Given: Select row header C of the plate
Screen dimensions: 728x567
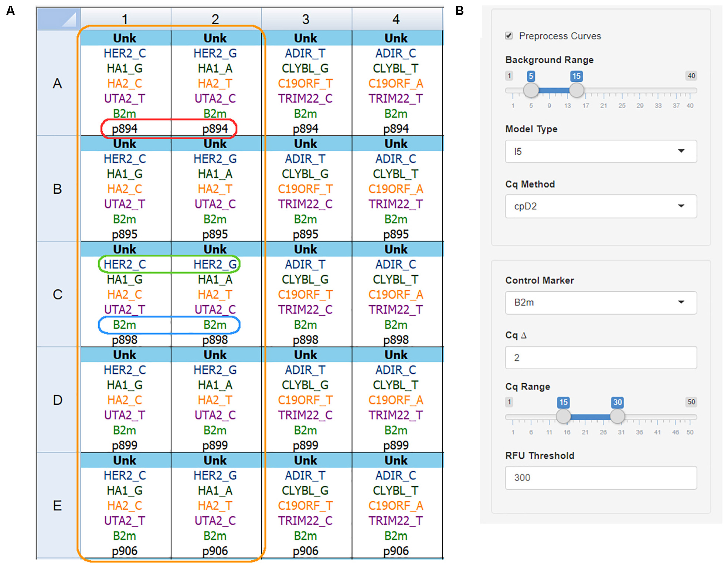Looking at the screenshot, I should [x=58, y=294].
